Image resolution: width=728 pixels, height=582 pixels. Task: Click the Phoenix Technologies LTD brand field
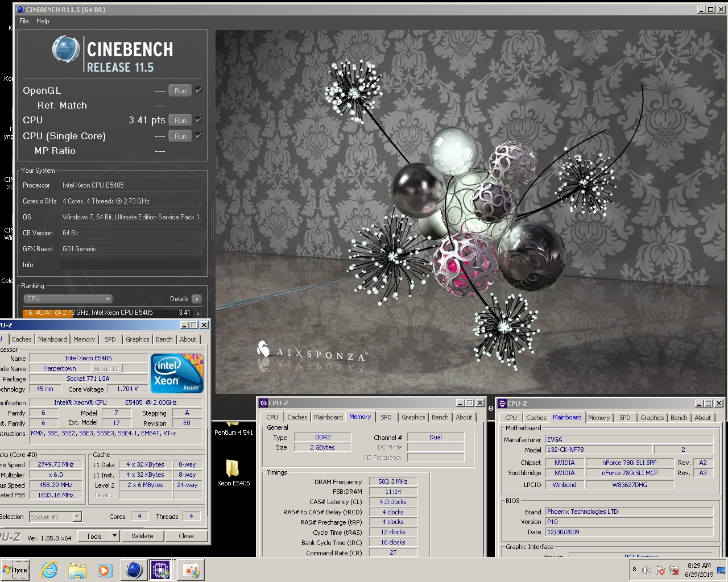pyautogui.click(x=630, y=512)
